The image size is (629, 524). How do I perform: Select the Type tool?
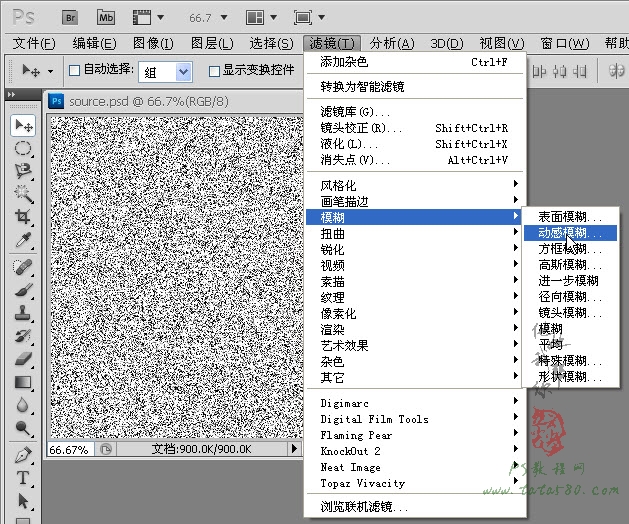tap(23, 478)
